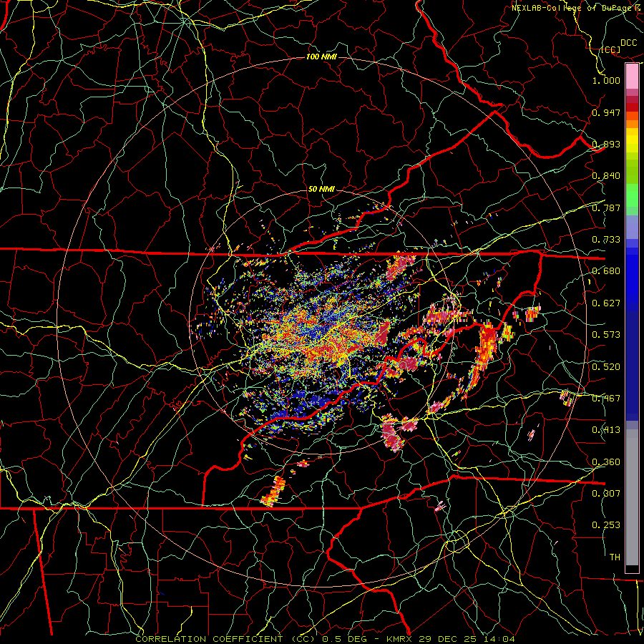Screen dimensions: 644x644
Task: Pick the gray lower segment of the color bar
Action: 632,497
